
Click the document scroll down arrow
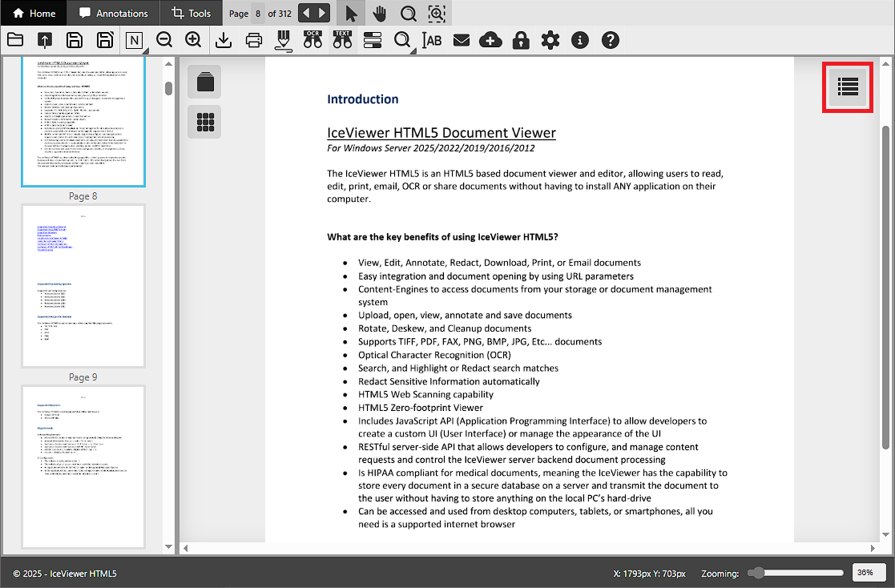pos(886,535)
